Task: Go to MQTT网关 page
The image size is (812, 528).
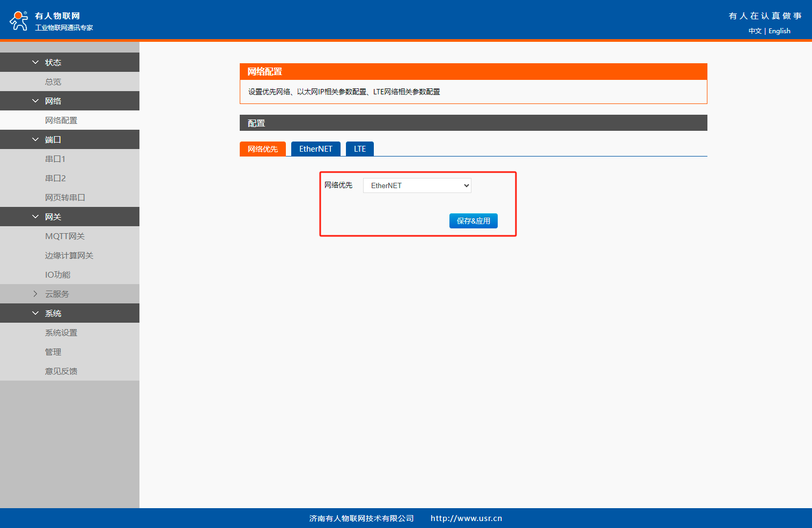Action: tap(65, 236)
